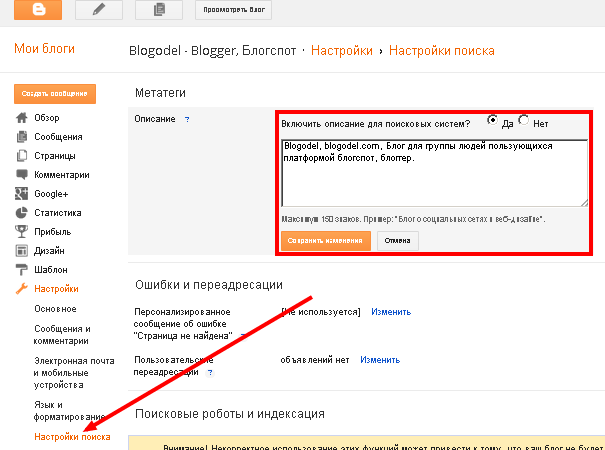Click the text area resize grip corner
The image size is (605, 450).
(584, 203)
